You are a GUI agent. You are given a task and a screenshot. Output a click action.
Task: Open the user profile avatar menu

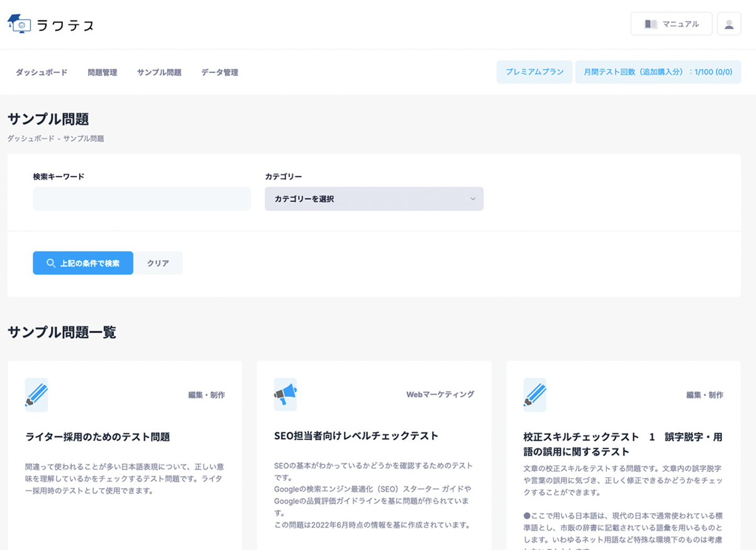click(x=729, y=24)
